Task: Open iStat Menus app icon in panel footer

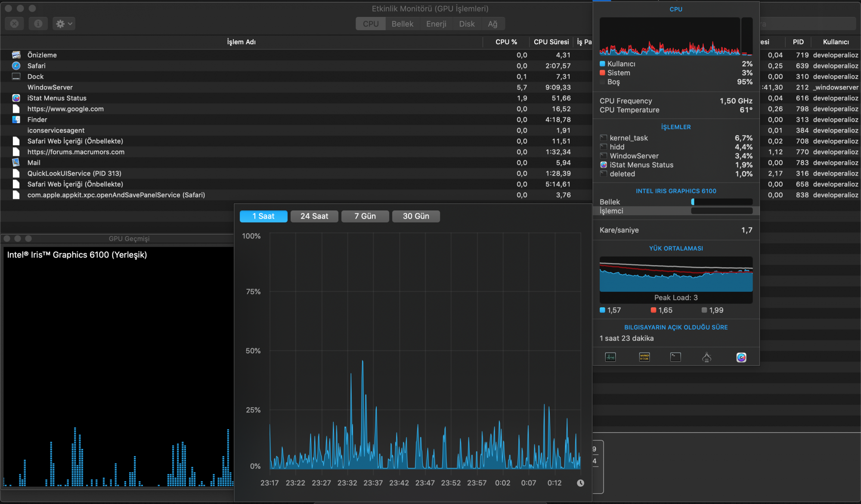Action: pyautogui.click(x=741, y=357)
